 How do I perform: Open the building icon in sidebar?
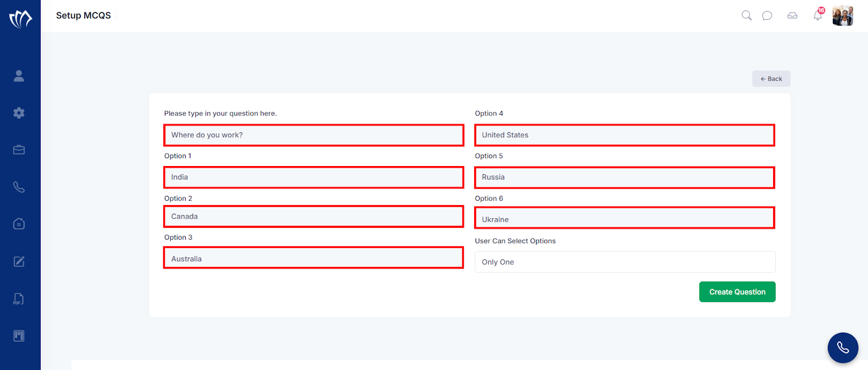pos(19,224)
